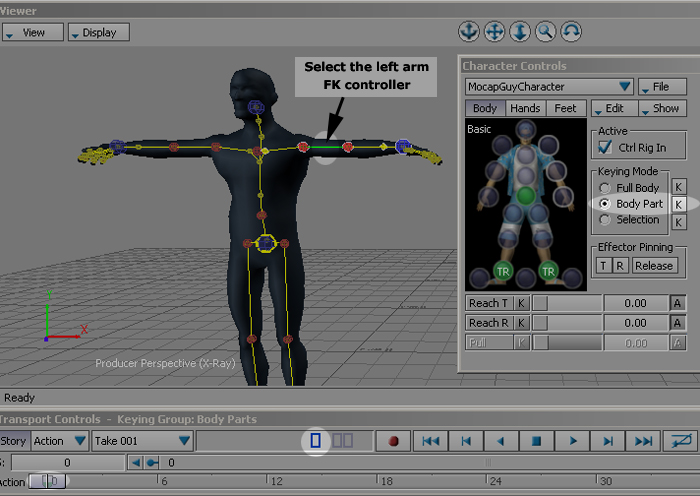This screenshot has width=700, height=496.
Task: Click the Reach T slider
Action: [567, 302]
